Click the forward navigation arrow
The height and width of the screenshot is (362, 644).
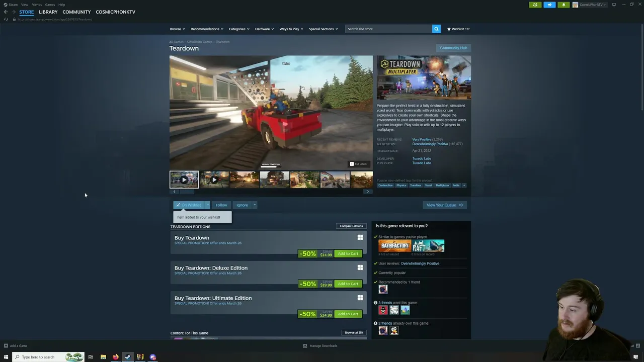pos(14,12)
